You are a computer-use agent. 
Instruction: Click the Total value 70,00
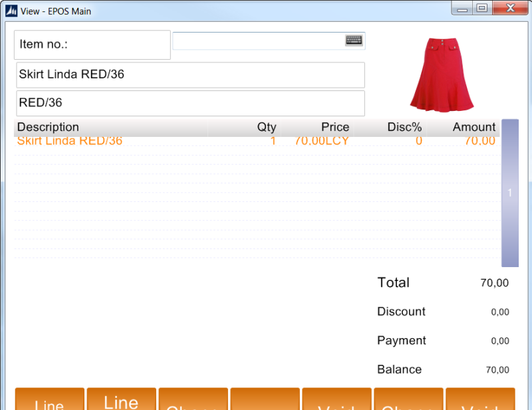[494, 283]
